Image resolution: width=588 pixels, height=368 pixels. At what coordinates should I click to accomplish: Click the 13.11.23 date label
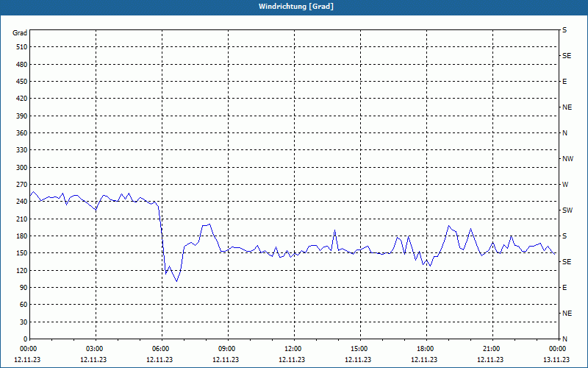[x=556, y=359]
